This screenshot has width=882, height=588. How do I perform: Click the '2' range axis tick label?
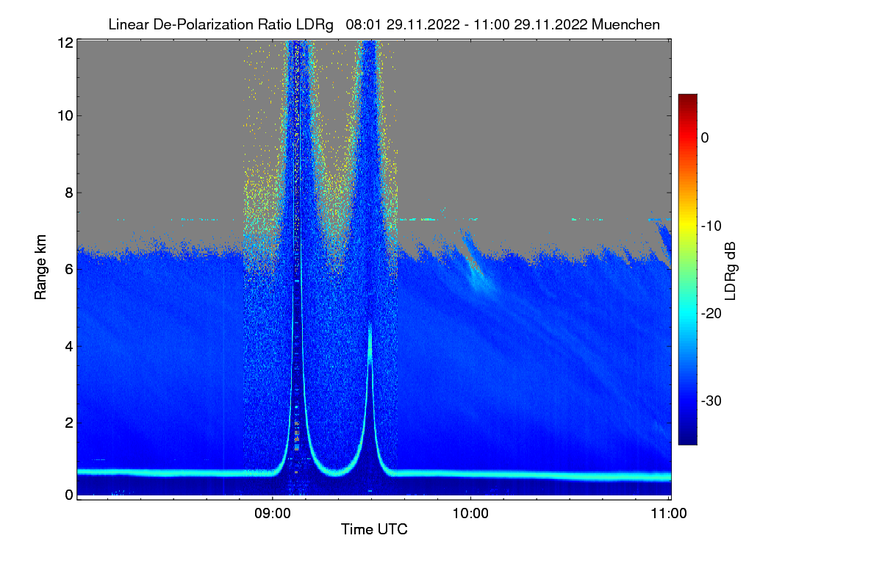point(68,423)
